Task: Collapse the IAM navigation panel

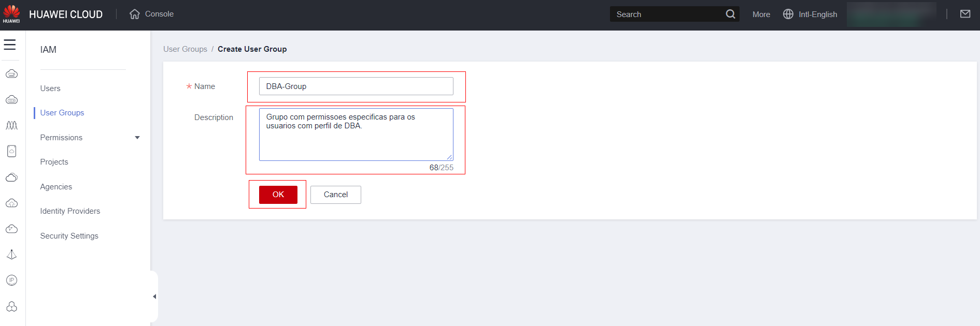Action: (154, 297)
